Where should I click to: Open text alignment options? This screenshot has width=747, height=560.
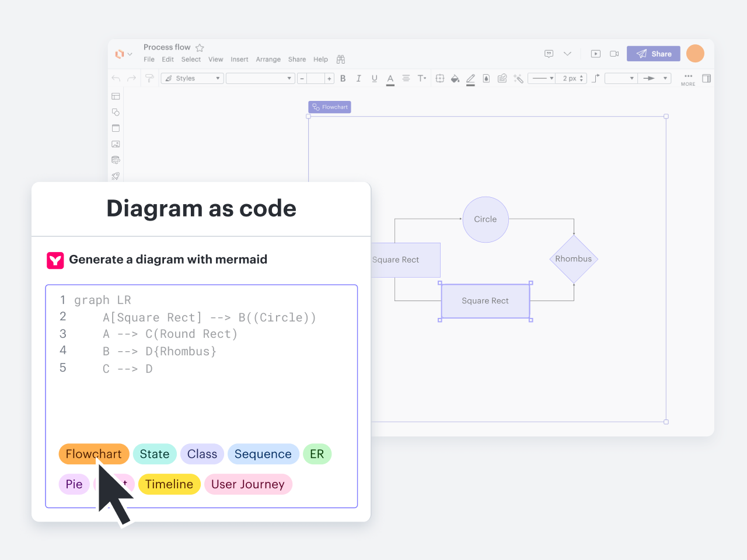coord(406,78)
